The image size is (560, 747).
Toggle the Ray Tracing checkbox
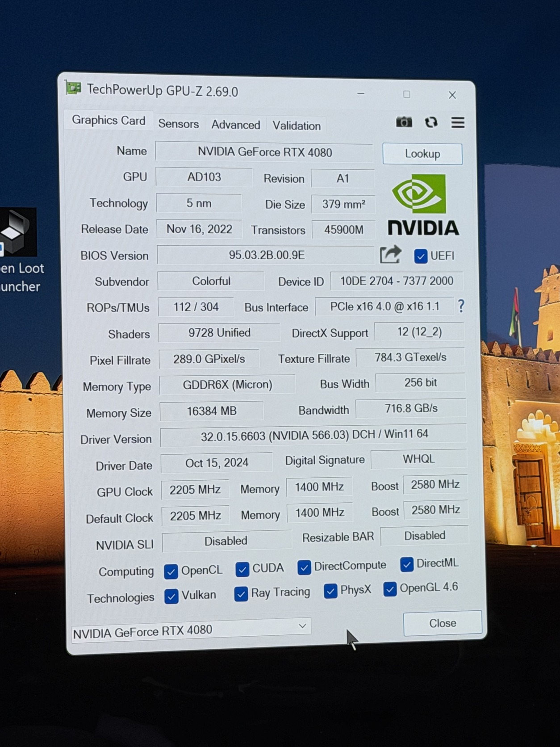click(x=241, y=594)
